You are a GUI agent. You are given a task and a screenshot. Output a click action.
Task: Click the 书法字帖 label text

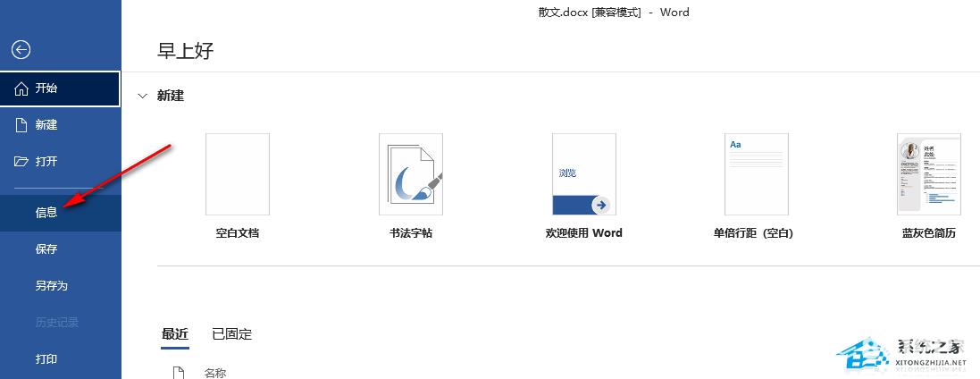411,233
